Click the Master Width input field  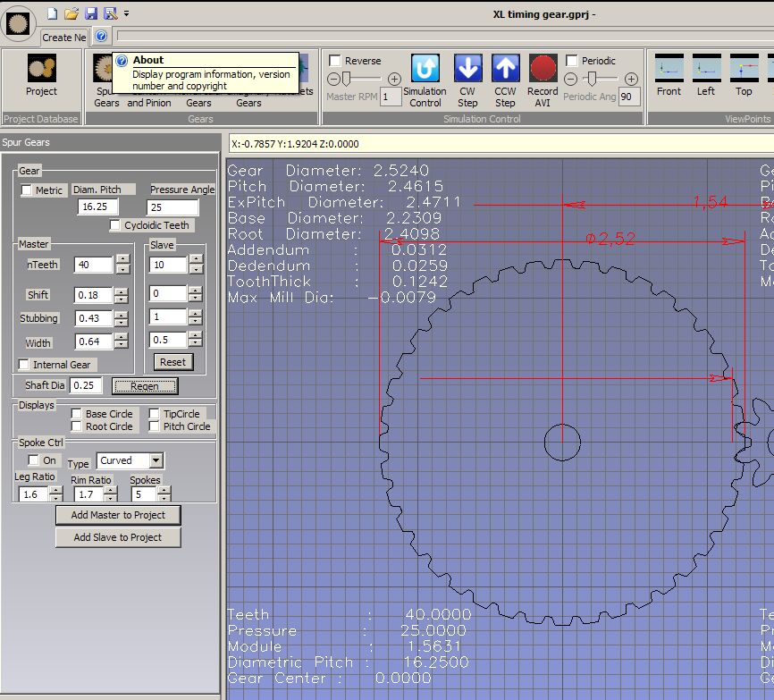94,342
